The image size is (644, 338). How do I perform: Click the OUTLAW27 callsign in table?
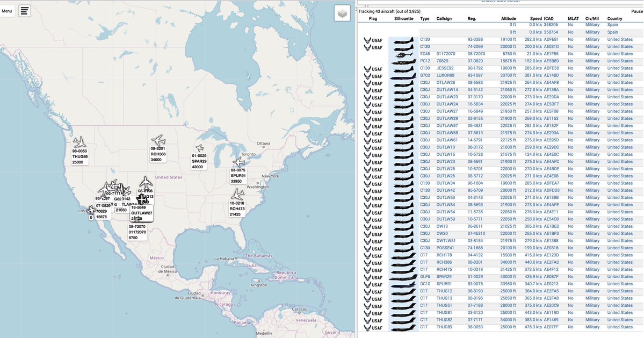click(447, 111)
